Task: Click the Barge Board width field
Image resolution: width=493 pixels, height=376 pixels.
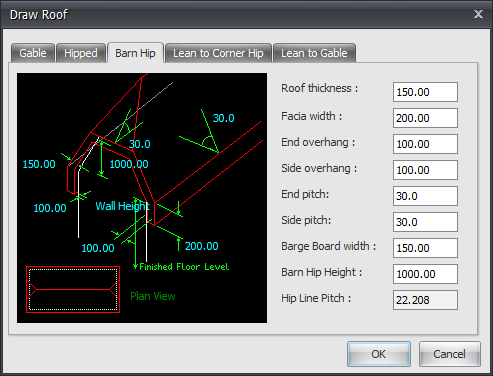Action: point(425,248)
